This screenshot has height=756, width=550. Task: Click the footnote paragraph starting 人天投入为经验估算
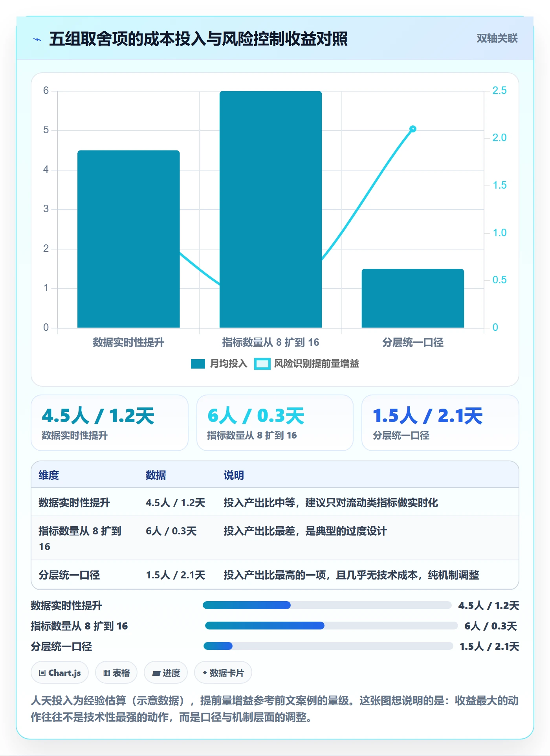pyautogui.click(x=275, y=709)
